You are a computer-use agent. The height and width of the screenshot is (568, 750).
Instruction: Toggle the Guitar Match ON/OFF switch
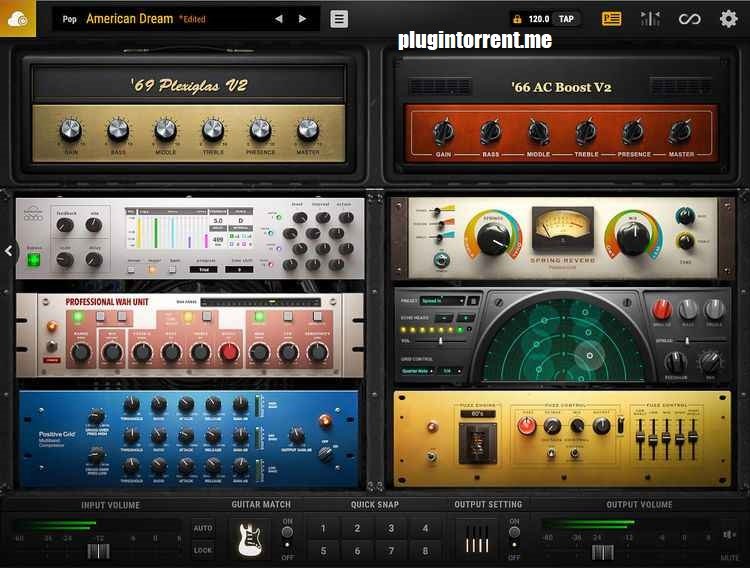(x=287, y=538)
